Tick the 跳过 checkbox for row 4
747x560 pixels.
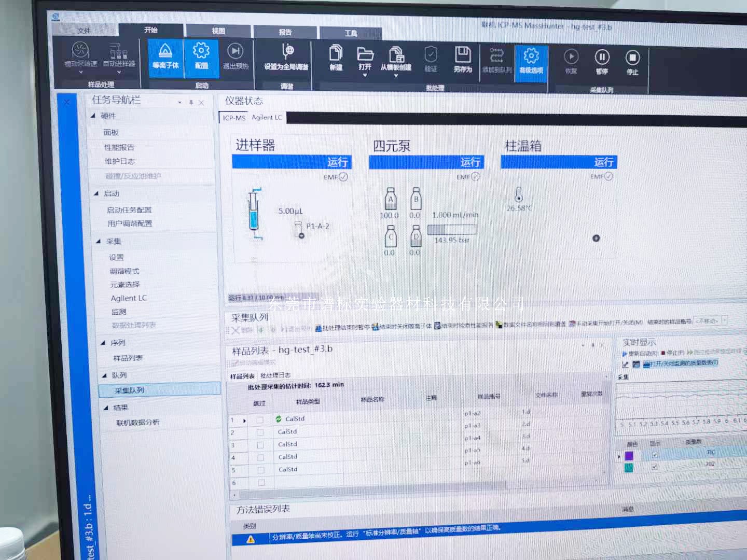tap(261, 457)
